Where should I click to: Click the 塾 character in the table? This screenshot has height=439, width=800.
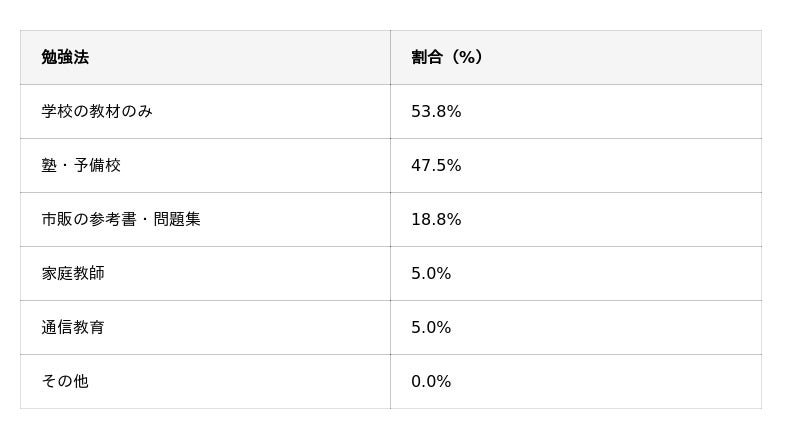click(x=49, y=166)
